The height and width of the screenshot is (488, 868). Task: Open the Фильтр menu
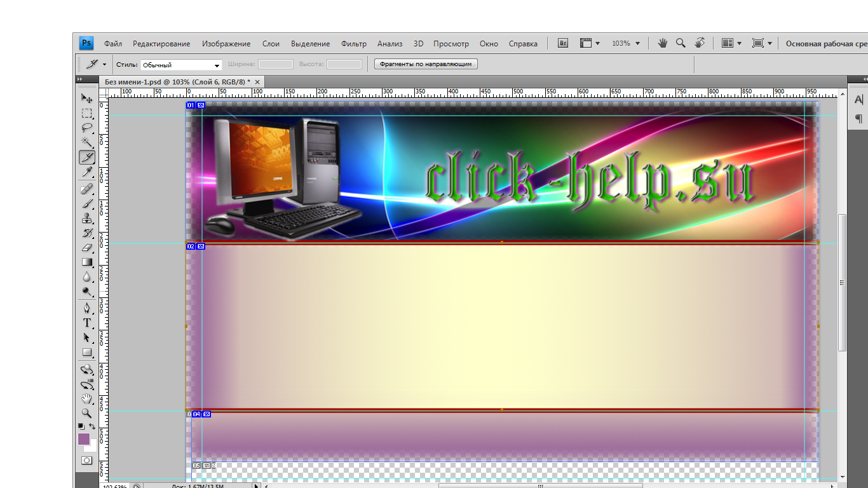click(x=354, y=44)
